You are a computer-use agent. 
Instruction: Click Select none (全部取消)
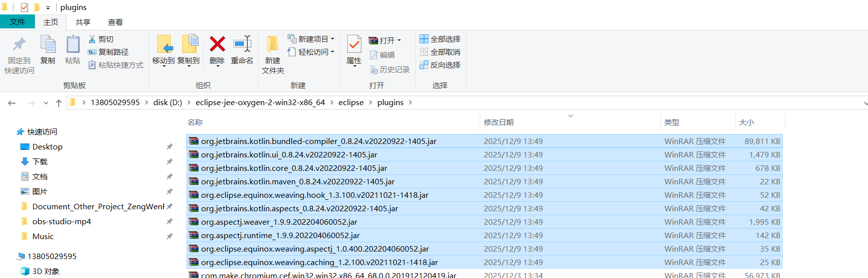(x=440, y=52)
